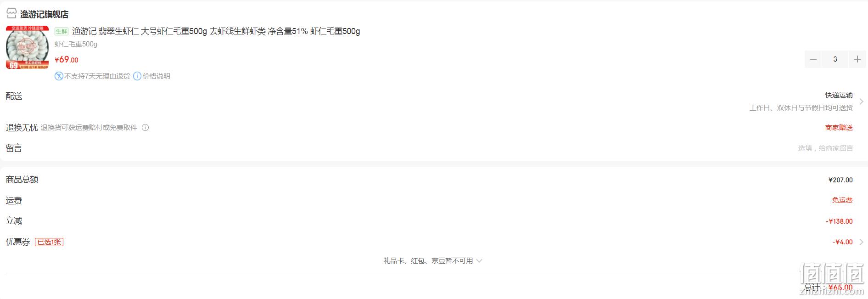
Task: Open the 渔游记旗舰店 store link
Action: click(44, 14)
